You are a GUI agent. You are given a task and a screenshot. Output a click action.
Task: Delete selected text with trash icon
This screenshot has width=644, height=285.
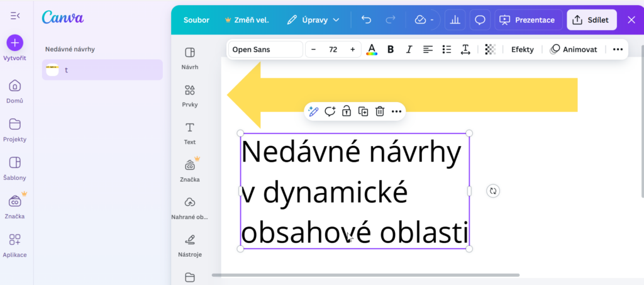(380, 111)
